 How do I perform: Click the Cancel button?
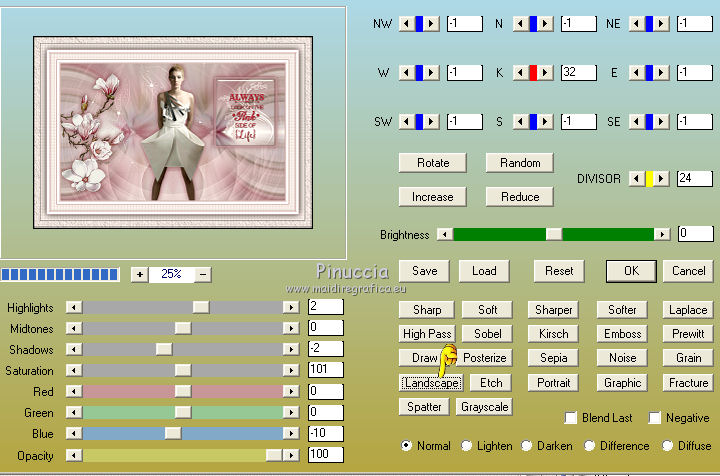(688, 271)
